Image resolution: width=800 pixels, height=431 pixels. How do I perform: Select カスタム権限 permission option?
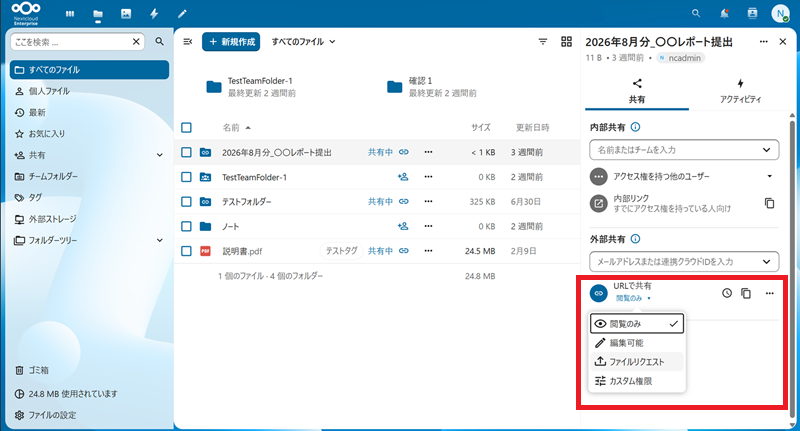click(637, 381)
